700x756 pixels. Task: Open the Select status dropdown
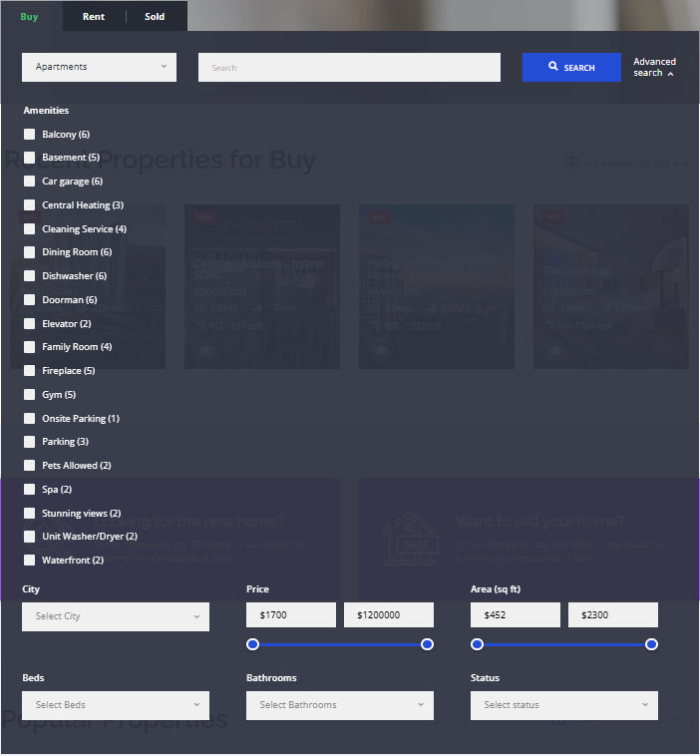click(564, 705)
